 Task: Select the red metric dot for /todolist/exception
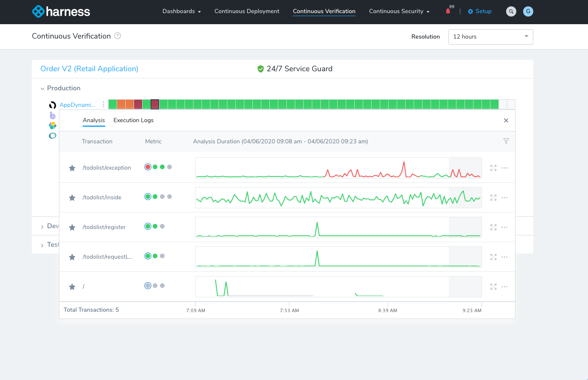coord(148,167)
